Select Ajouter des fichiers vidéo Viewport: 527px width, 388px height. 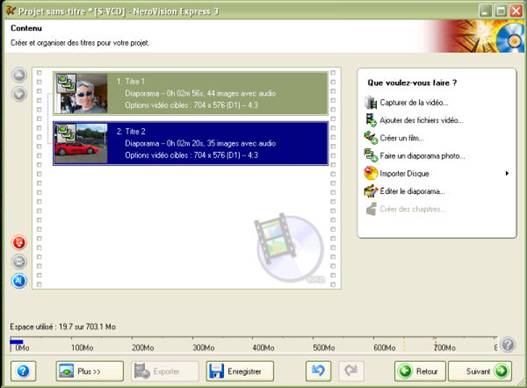tap(421, 120)
